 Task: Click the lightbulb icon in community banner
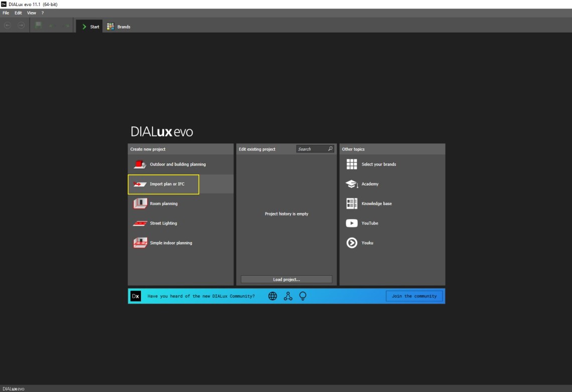tap(303, 296)
